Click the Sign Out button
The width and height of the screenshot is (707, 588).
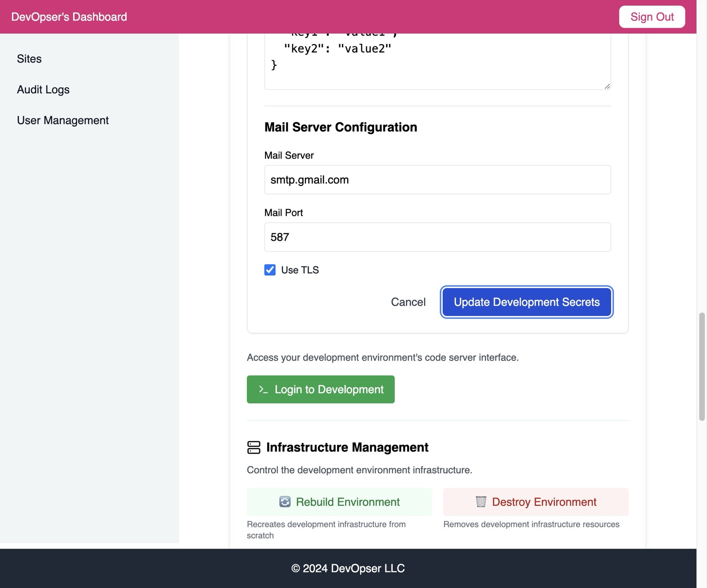(x=652, y=17)
